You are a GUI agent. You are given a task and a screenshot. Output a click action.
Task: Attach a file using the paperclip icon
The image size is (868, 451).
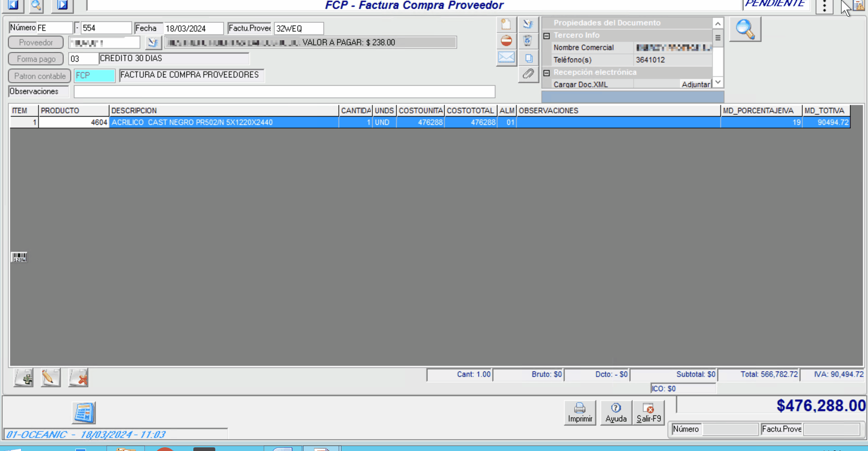528,74
